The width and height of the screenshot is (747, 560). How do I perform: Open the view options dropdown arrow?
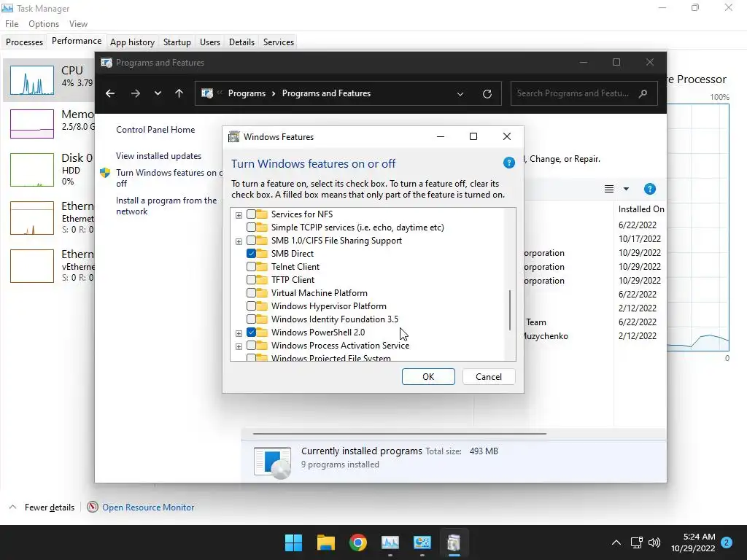click(626, 189)
